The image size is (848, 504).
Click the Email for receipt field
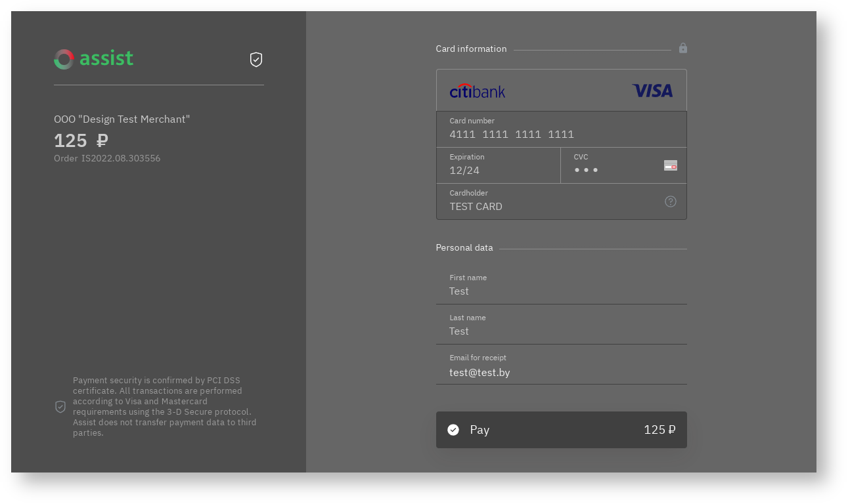pos(561,372)
